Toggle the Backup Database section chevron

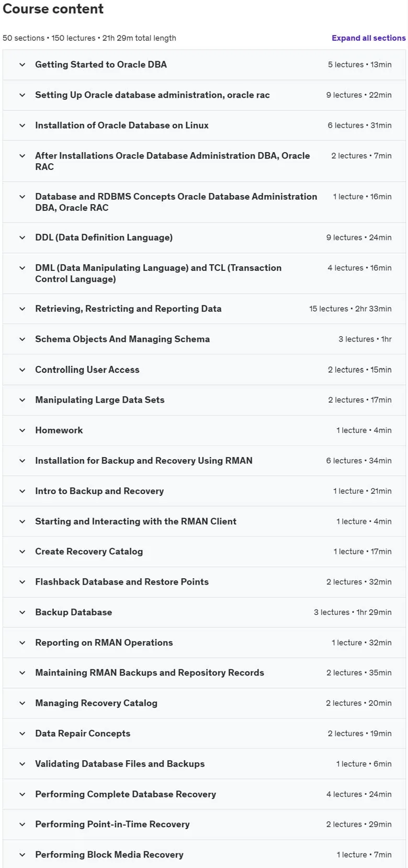click(22, 612)
